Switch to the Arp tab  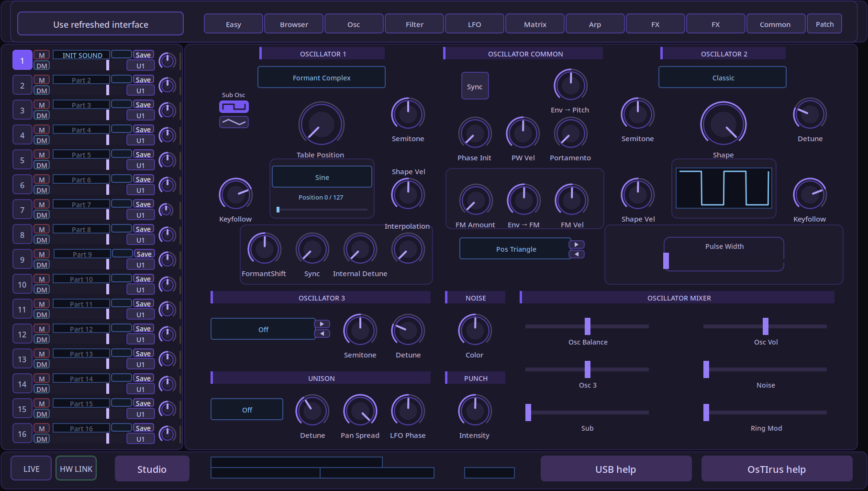tap(595, 24)
